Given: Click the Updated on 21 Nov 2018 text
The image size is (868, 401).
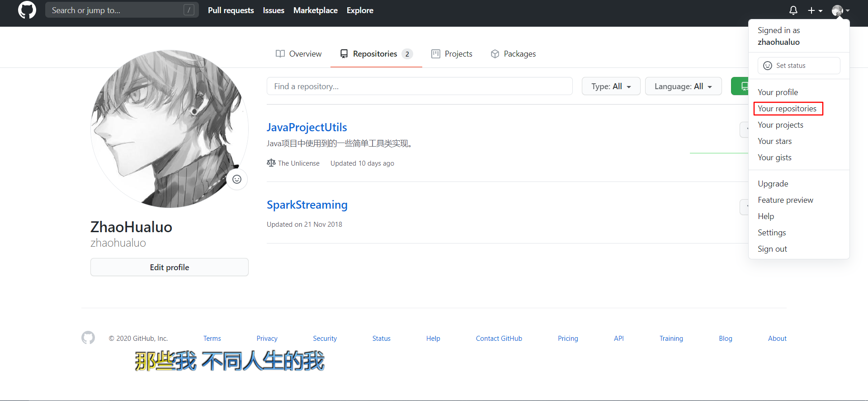Looking at the screenshot, I should point(304,224).
